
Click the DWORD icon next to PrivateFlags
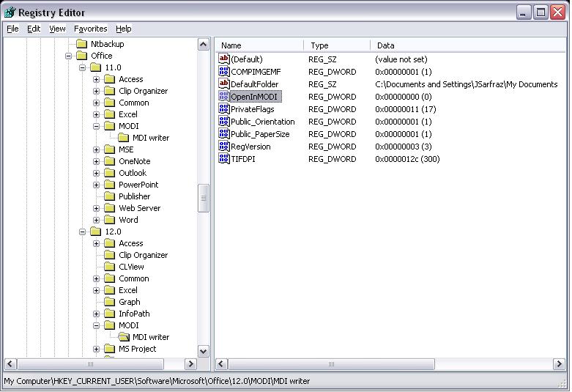point(223,108)
